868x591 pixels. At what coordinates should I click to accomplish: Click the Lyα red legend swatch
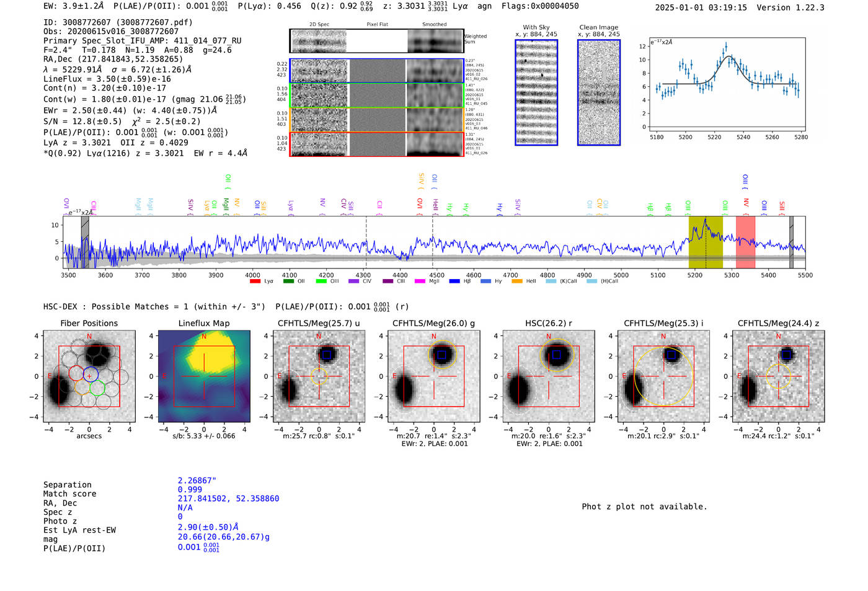254,282
